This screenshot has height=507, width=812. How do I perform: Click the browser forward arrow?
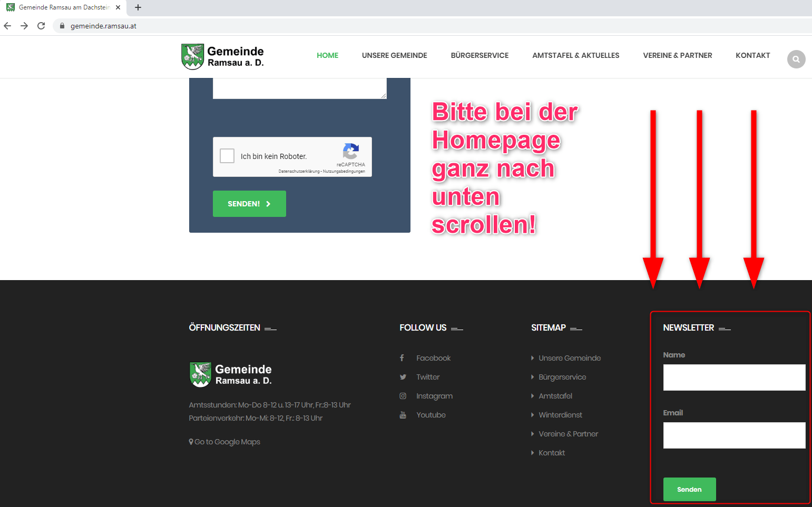point(24,26)
